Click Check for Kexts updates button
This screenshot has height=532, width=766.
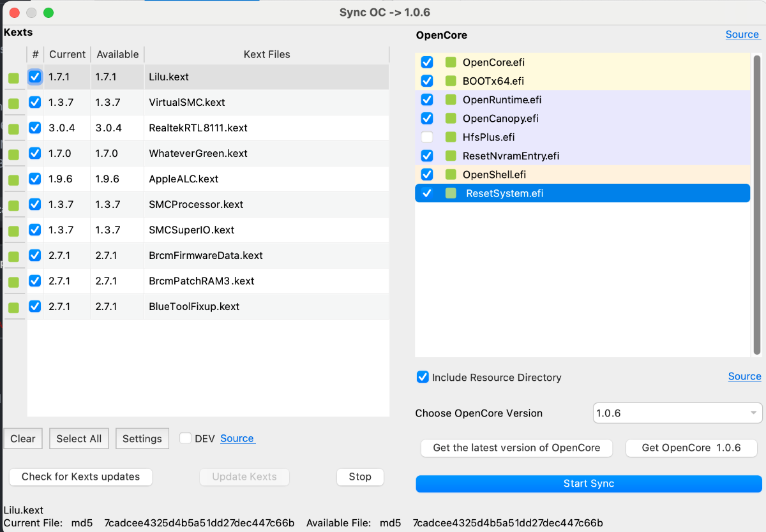(80, 477)
